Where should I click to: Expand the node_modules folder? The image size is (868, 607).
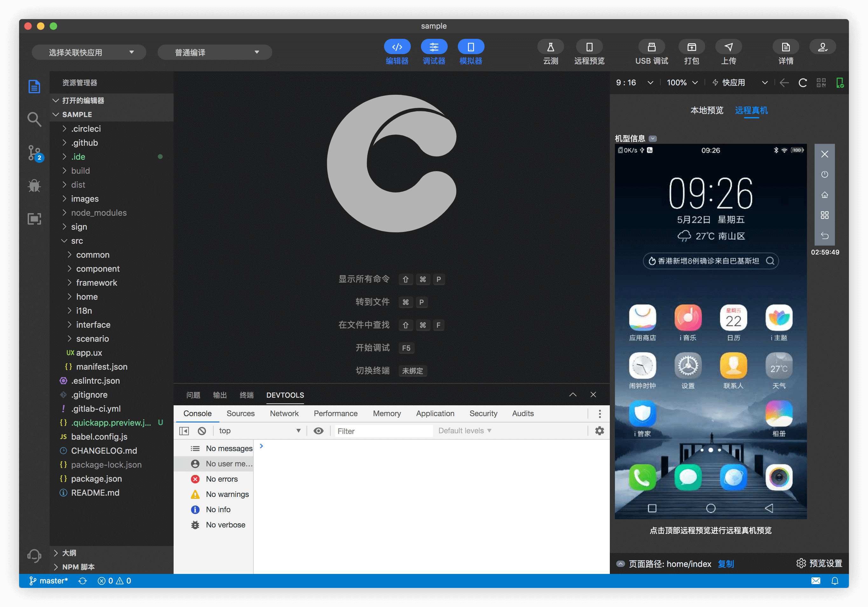[x=99, y=213]
